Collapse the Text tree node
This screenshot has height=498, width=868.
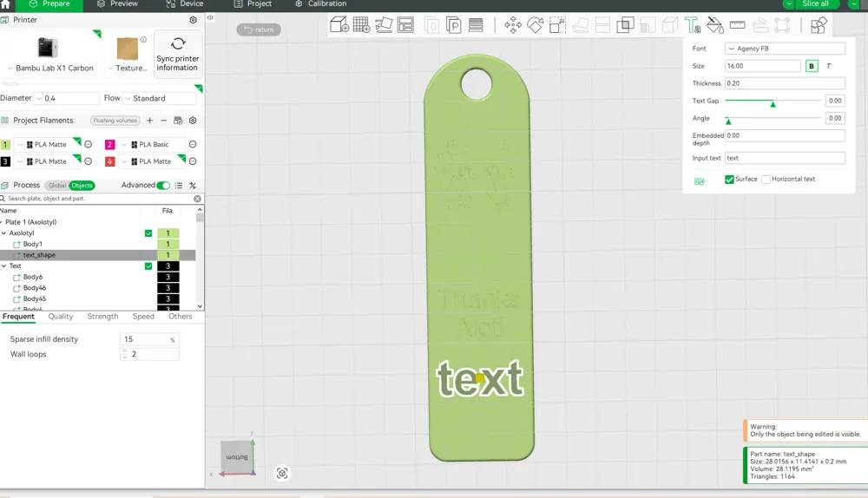pos(3,266)
